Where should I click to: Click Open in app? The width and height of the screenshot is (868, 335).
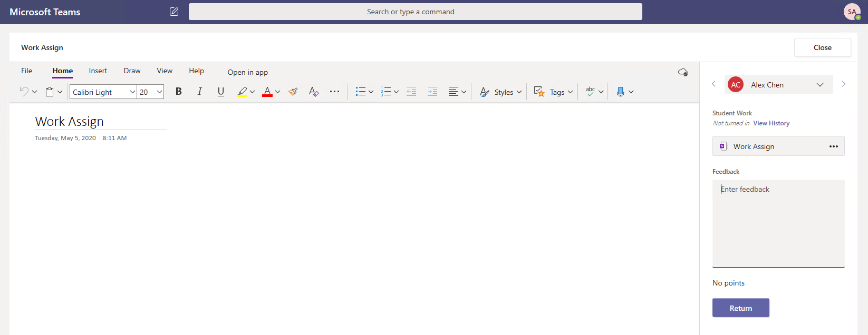tap(248, 72)
